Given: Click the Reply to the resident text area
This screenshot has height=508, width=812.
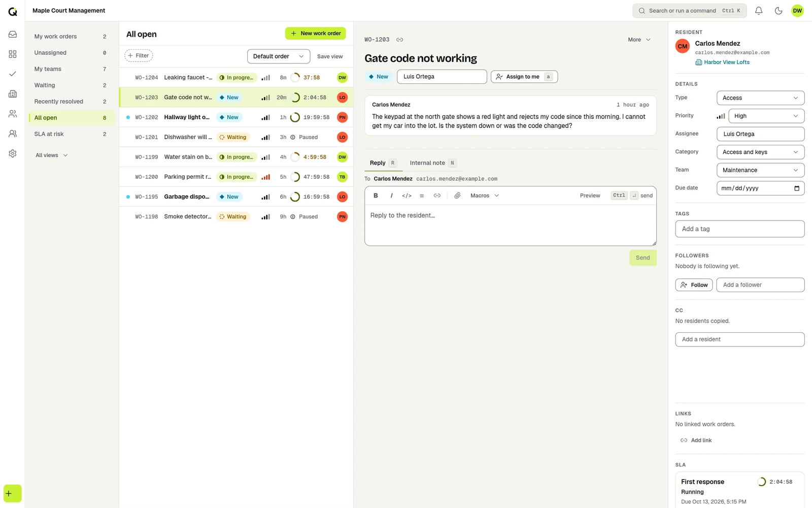Looking at the screenshot, I should (511, 225).
